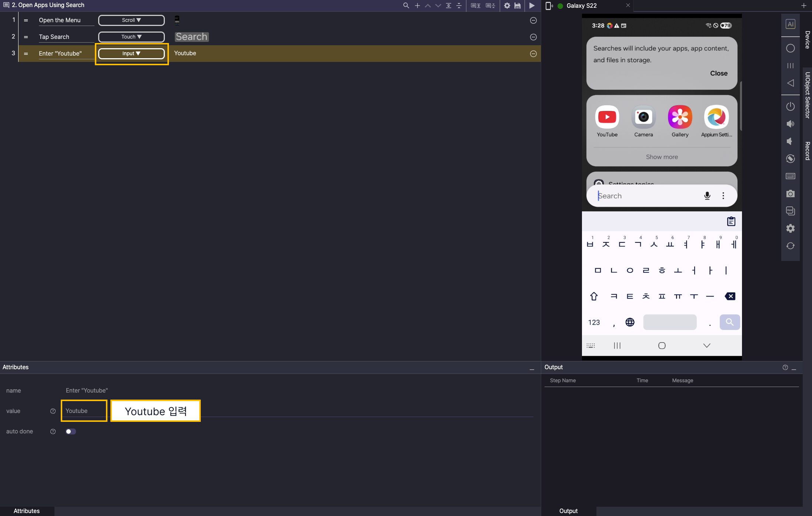
Task: Open the Input action dropdown
Action: 131,53
